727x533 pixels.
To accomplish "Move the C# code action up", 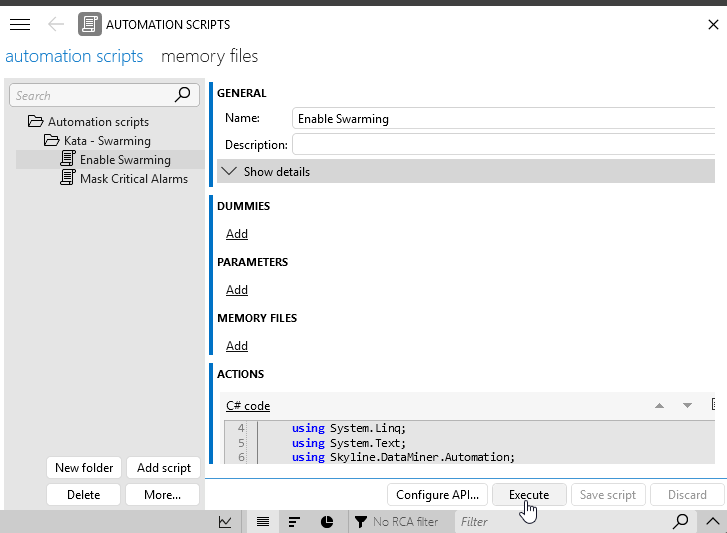I will coord(659,406).
